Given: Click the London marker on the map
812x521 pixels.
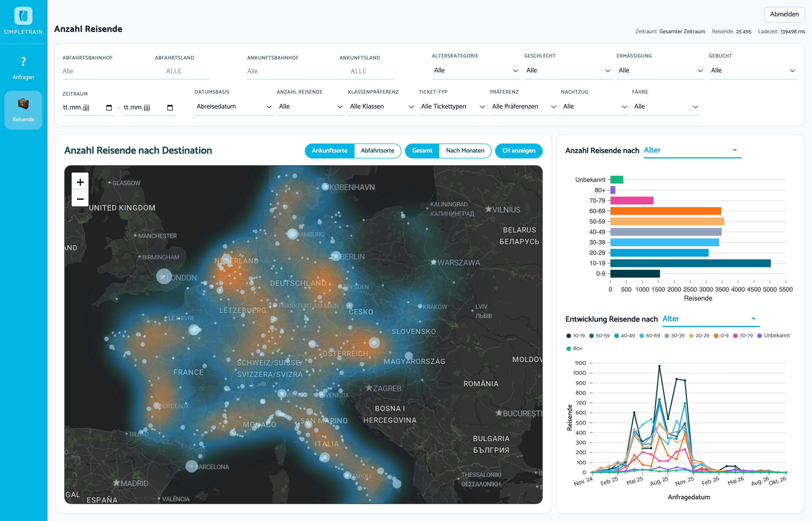Looking at the screenshot, I should point(164,276).
